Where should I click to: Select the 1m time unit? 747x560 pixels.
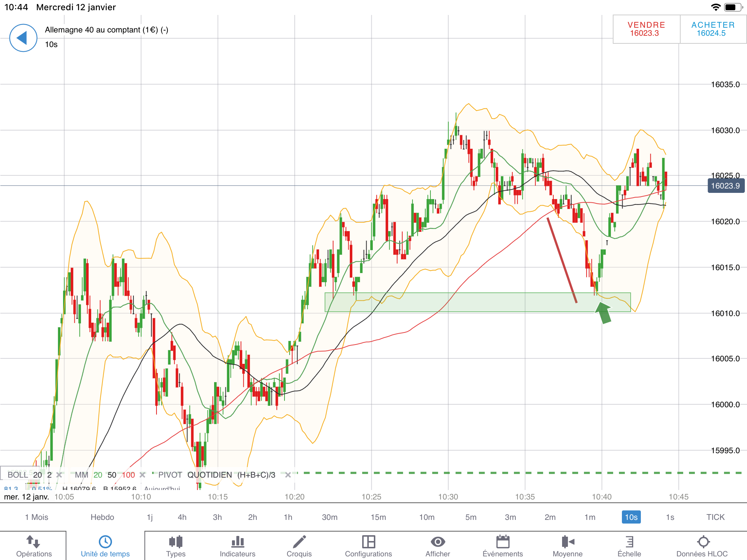point(590,517)
